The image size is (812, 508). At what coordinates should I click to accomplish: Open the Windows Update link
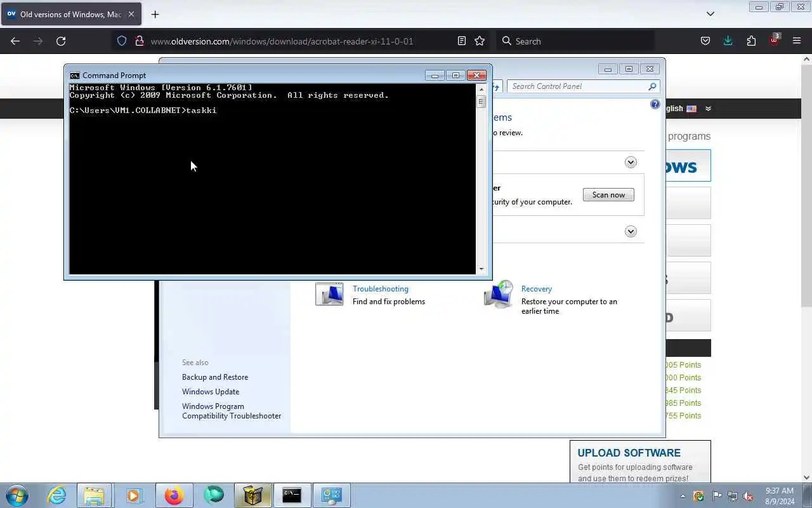point(211,392)
